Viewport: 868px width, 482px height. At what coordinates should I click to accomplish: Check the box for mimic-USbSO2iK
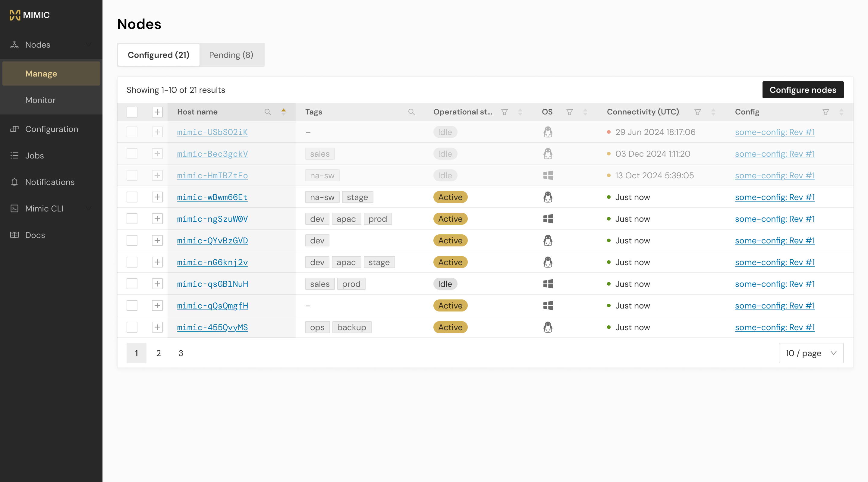[x=132, y=132]
